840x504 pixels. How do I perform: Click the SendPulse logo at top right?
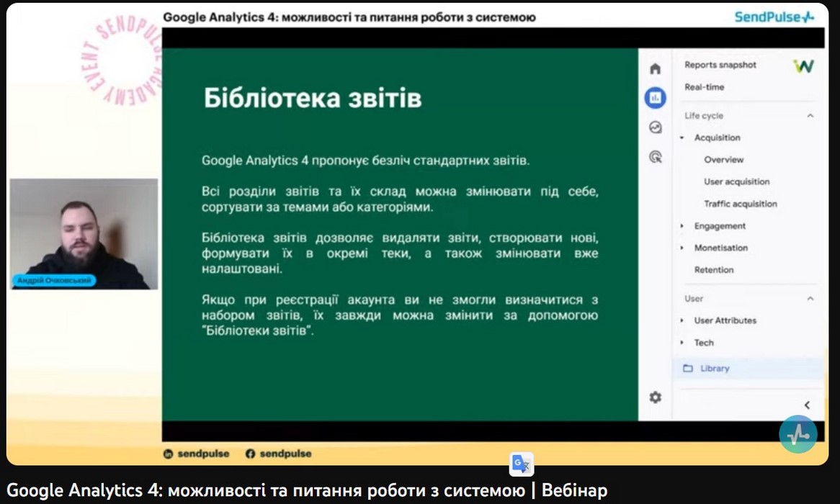tap(774, 17)
